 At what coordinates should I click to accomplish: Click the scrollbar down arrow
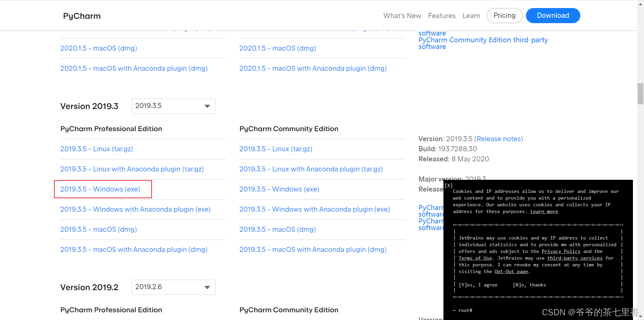(x=640, y=316)
